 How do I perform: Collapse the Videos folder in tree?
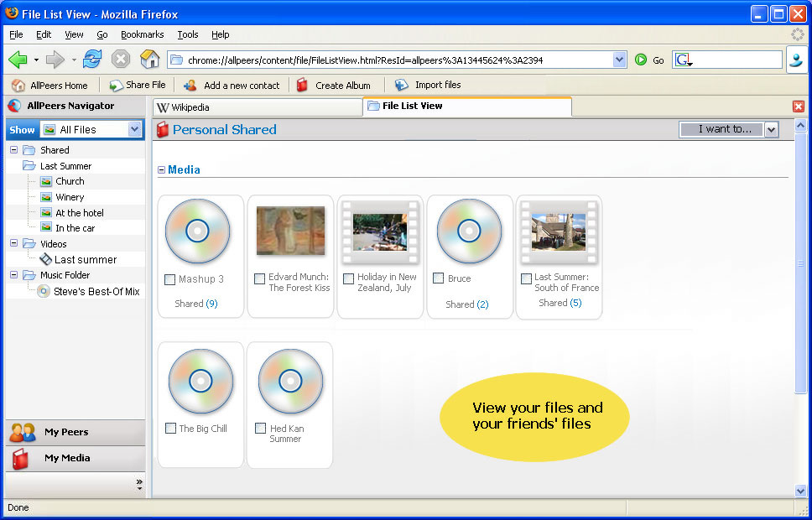(x=14, y=243)
